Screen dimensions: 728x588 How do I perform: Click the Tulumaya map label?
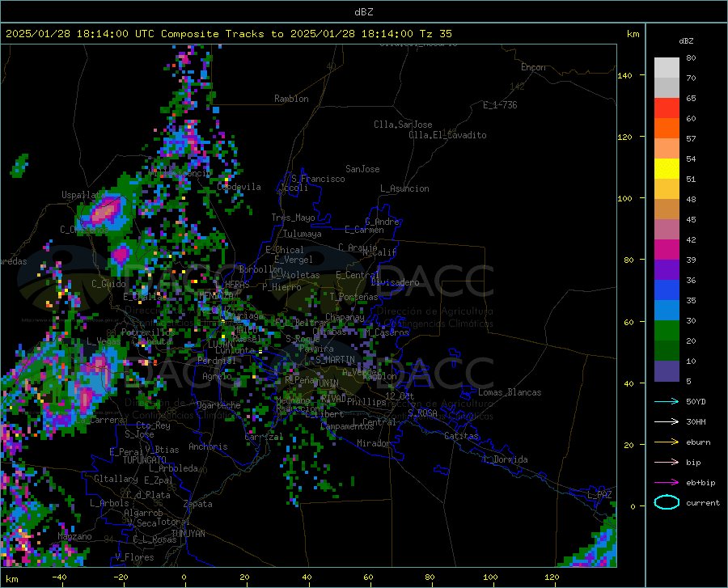(303, 234)
